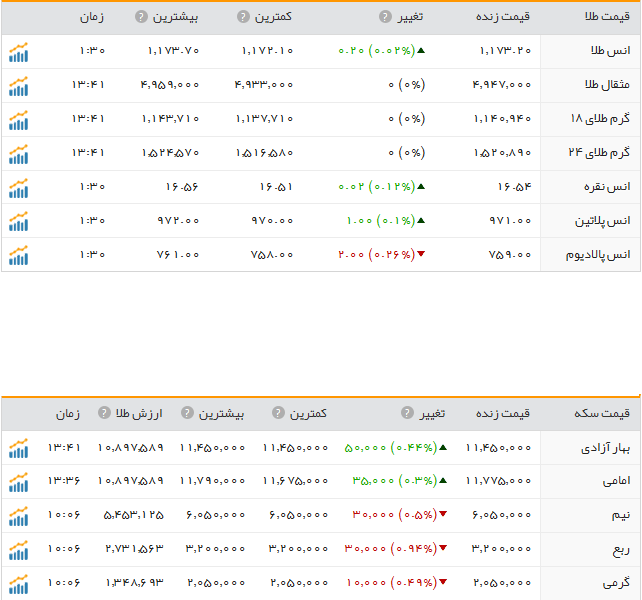Viewport: 642px width, 600px height.
Task: Click help icon beside بیشترین in coin table
Action: [187, 413]
